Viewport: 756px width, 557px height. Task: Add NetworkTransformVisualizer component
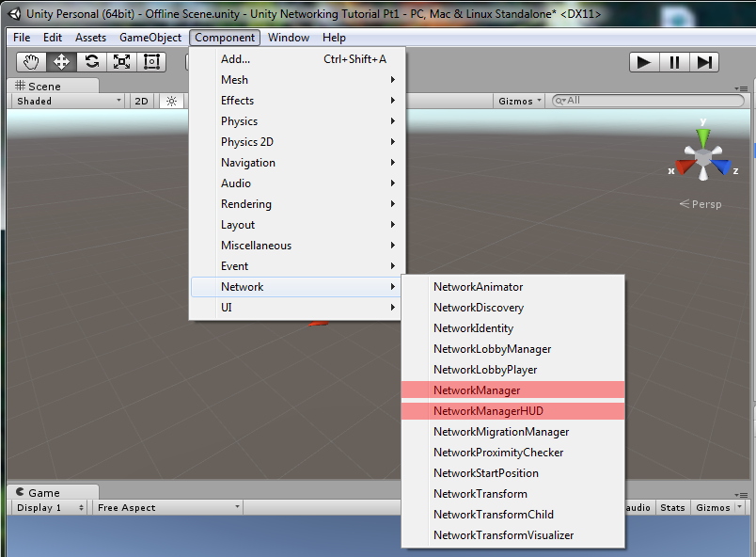pos(513,535)
